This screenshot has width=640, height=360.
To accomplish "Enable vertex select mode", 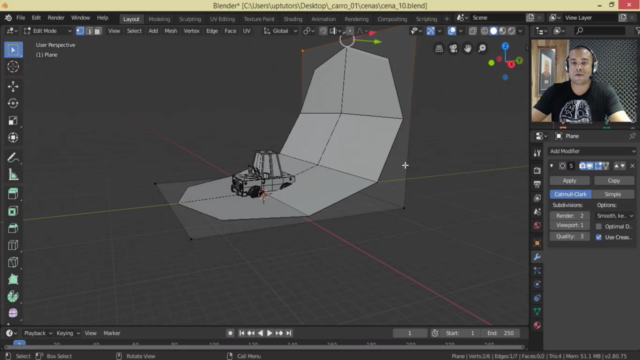I will coord(80,31).
